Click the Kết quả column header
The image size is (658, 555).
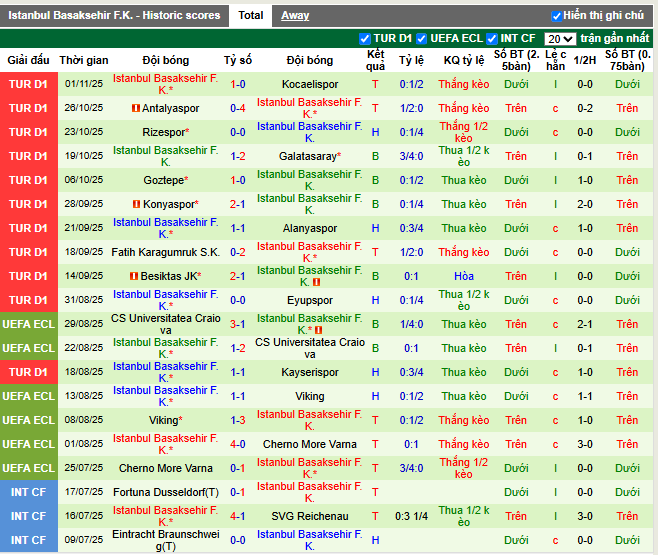tap(375, 60)
